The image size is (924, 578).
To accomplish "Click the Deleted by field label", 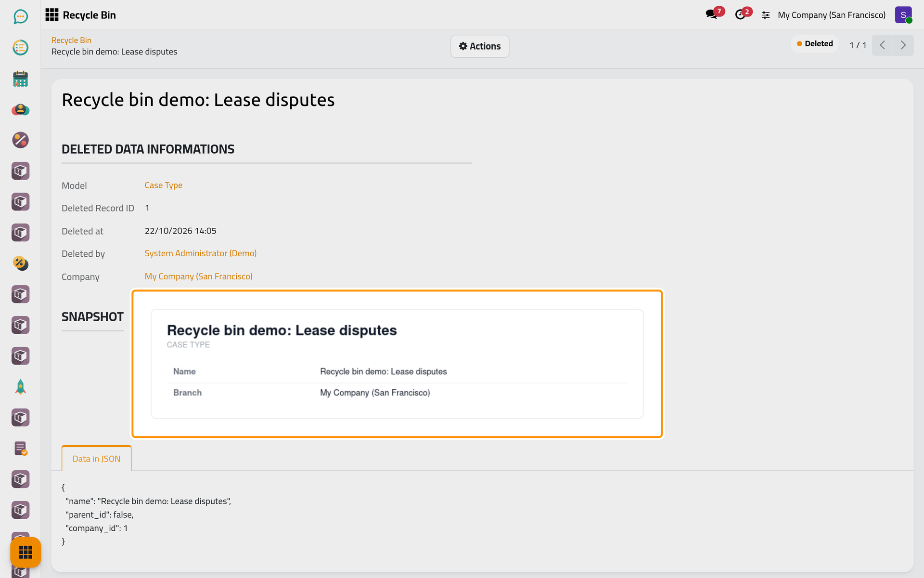I will [83, 254].
